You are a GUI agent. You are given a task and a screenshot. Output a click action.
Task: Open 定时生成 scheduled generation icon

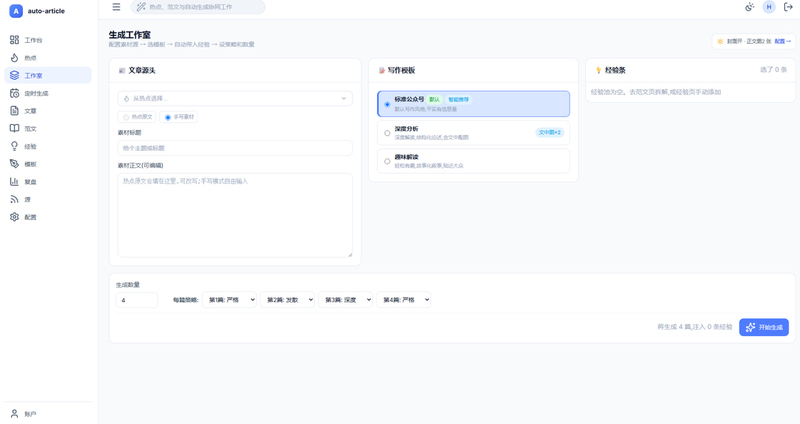pos(14,93)
